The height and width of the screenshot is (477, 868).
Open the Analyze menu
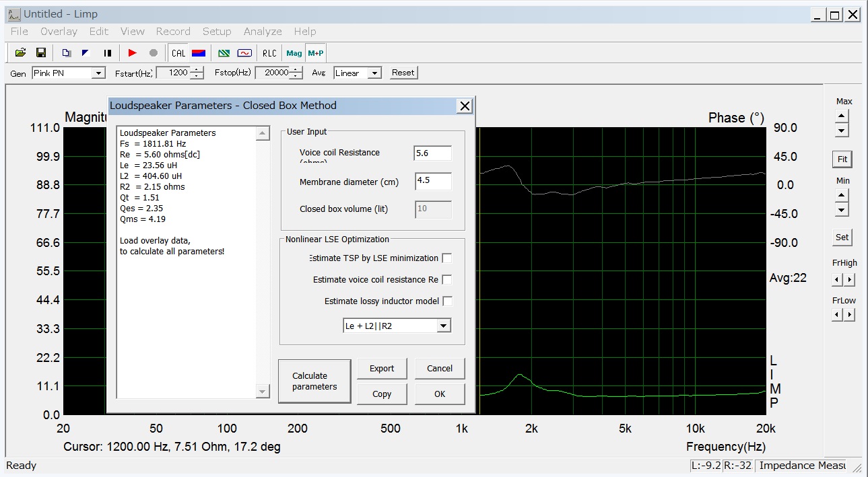click(263, 31)
